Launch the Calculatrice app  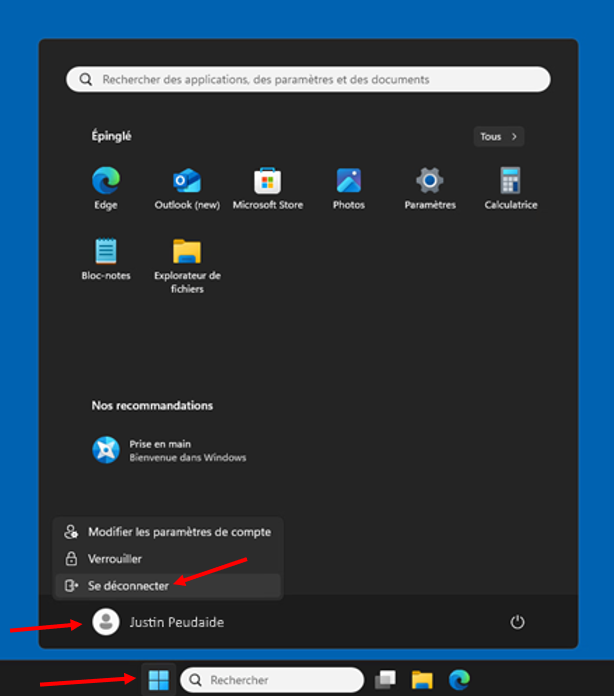point(511,188)
